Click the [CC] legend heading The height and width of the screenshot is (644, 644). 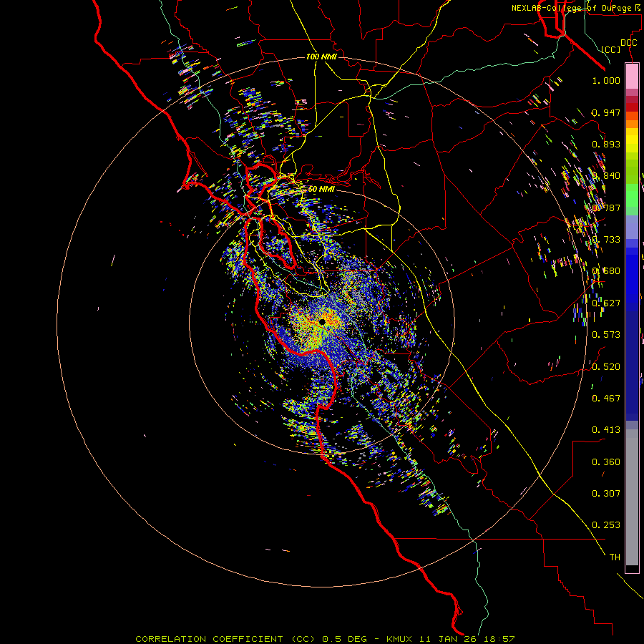tap(611, 50)
